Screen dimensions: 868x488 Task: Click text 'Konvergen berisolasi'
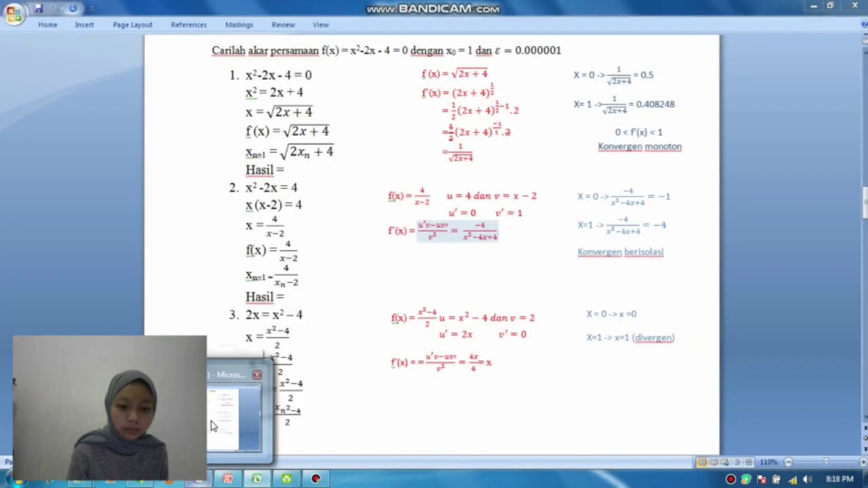tap(620, 252)
